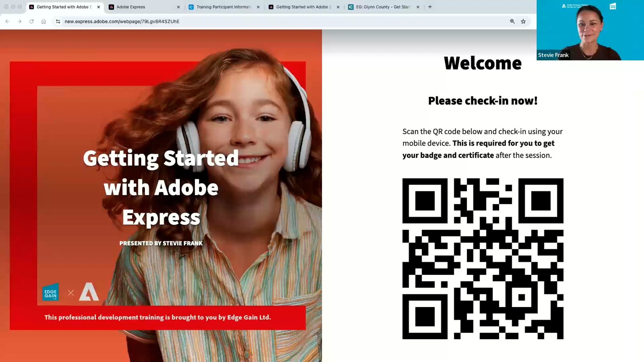Click the browser back arrow

click(7, 21)
